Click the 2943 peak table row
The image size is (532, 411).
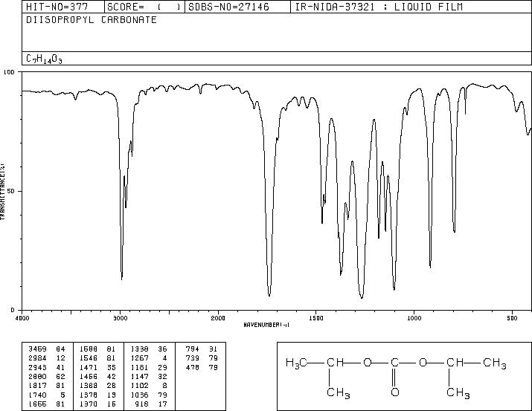click(x=46, y=367)
